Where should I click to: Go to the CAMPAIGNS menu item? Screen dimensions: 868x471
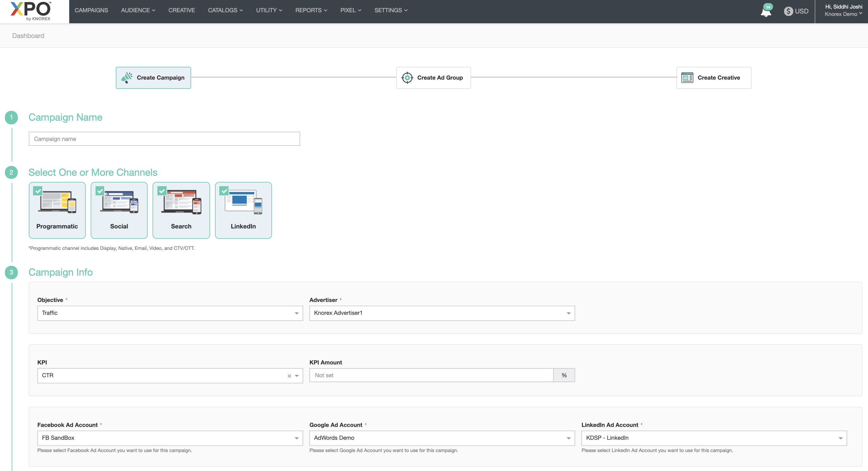[x=91, y=10]
